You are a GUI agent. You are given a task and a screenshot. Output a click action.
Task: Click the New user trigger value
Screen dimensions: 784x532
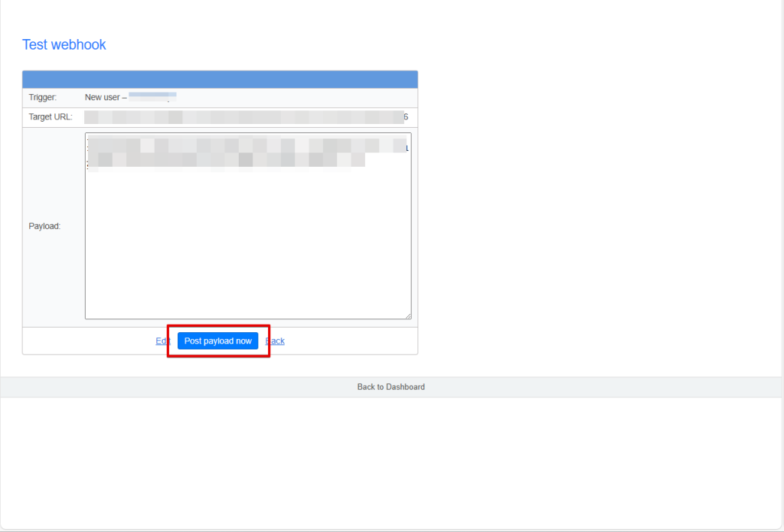[x=103, y=98]
